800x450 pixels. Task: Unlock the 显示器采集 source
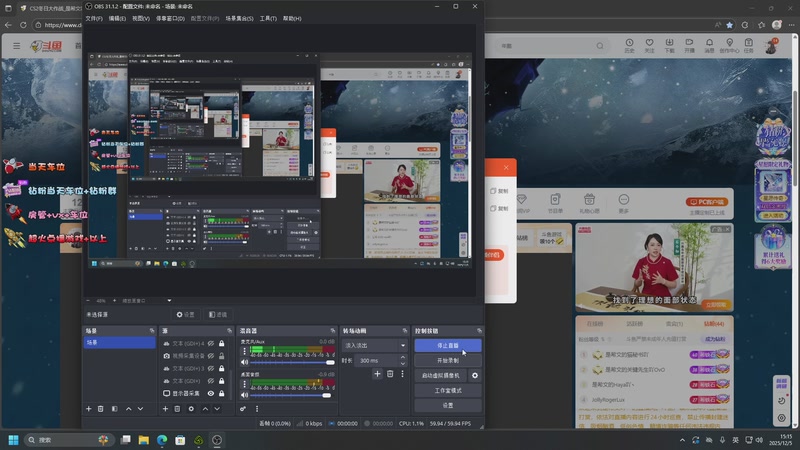pyautogui.click(x=221, y=393)
